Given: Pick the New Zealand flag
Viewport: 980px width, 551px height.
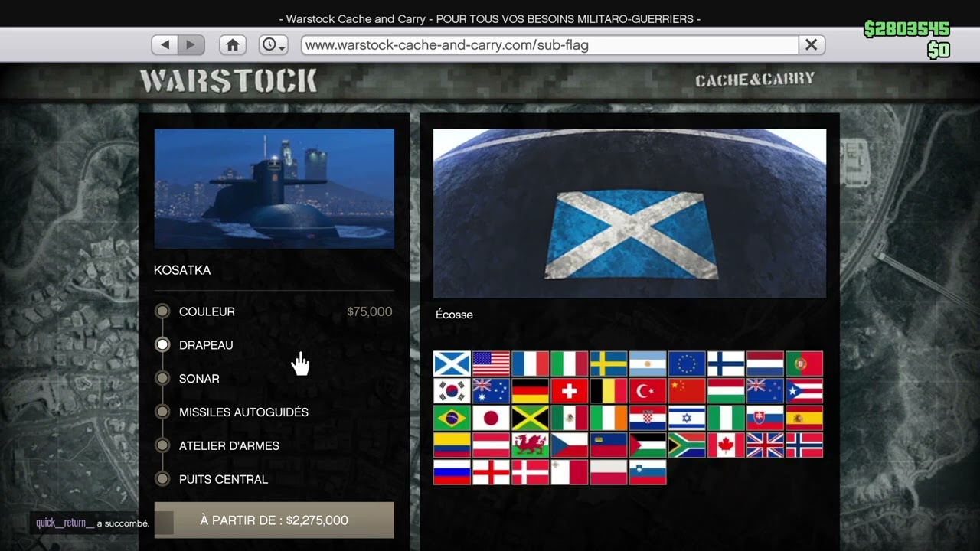Looking at the screenshot, I should point(765,391).
